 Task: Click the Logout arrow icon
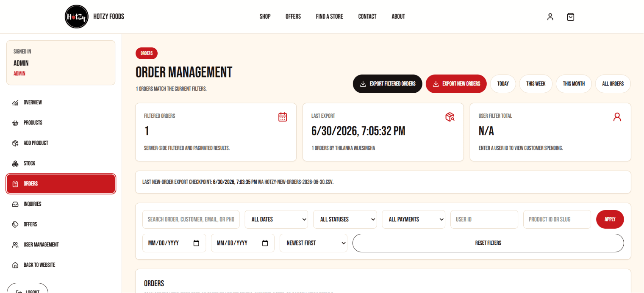(x=19, y=292)
